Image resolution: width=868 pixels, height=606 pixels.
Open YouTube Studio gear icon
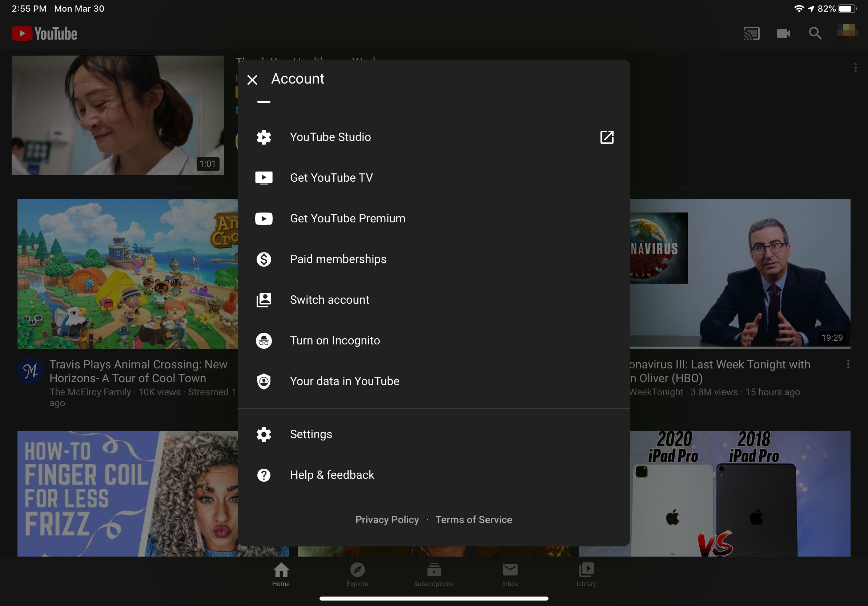[264, 137]
